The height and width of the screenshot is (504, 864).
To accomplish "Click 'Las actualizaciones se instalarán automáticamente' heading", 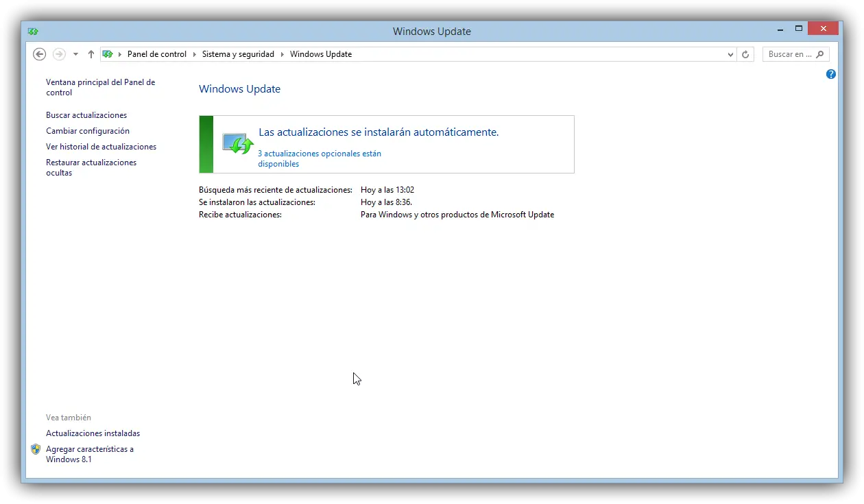I will click(x=379, y=132).
